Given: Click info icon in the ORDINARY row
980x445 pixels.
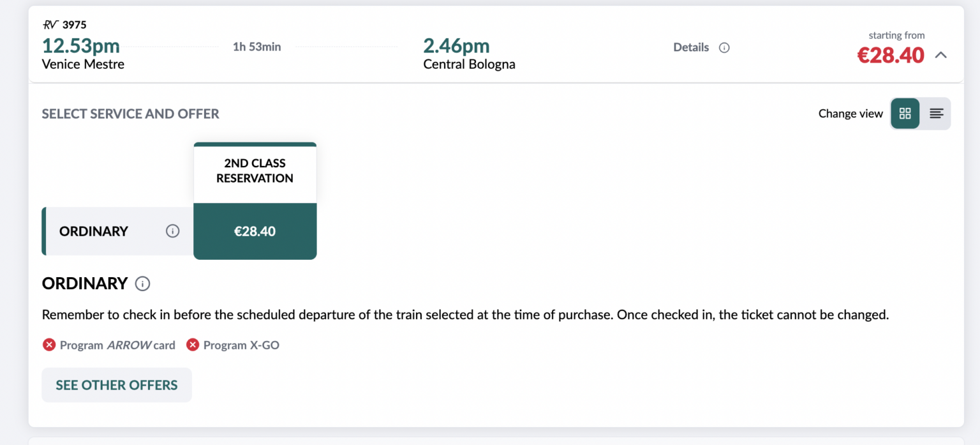Looking at the screenshot, I should tap(172, 231).
